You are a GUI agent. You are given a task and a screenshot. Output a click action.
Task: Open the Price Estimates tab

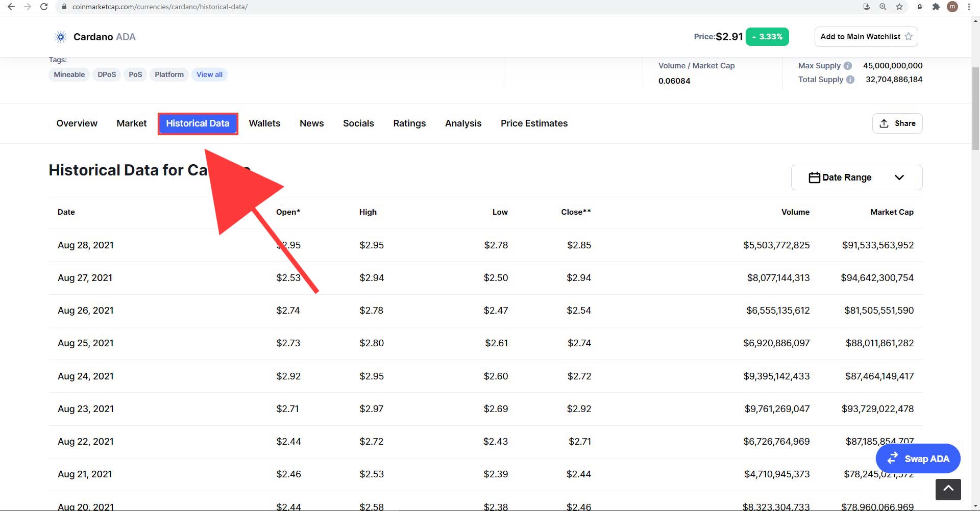[x=534, y=123]
